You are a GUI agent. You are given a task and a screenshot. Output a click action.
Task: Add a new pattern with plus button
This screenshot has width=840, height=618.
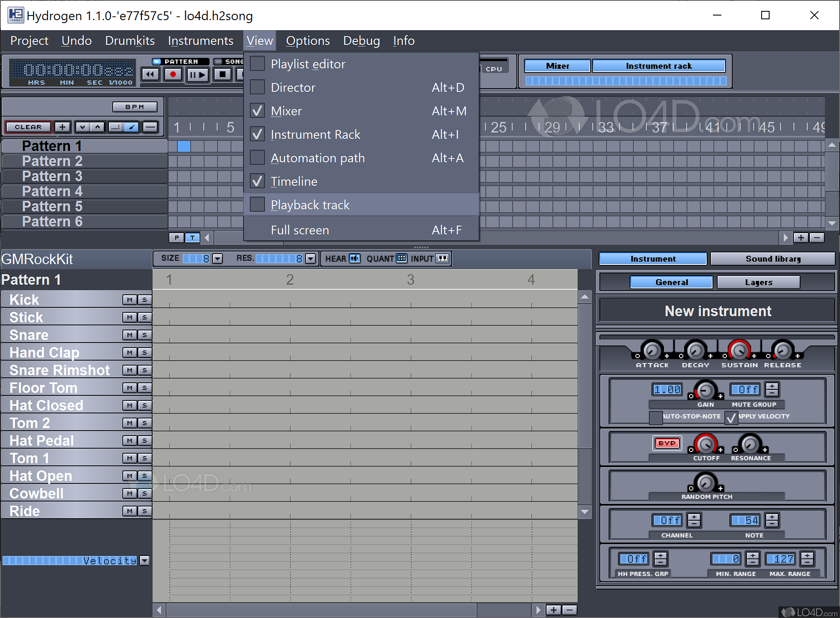[62, 127]
